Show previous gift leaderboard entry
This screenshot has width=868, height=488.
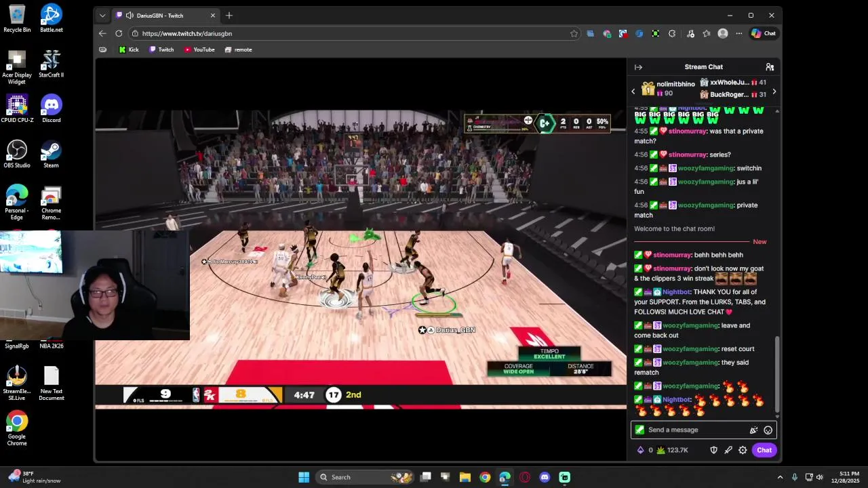(633, 91)
